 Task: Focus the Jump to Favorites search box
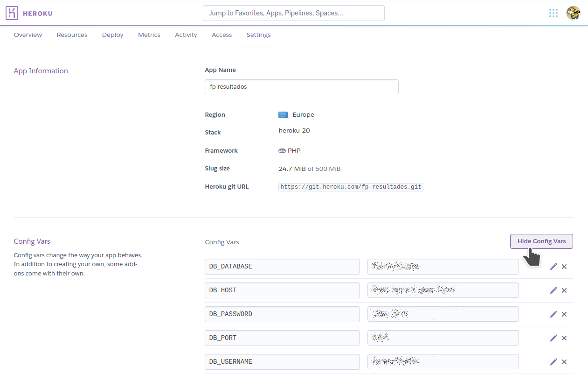click(x=294, y=13)
